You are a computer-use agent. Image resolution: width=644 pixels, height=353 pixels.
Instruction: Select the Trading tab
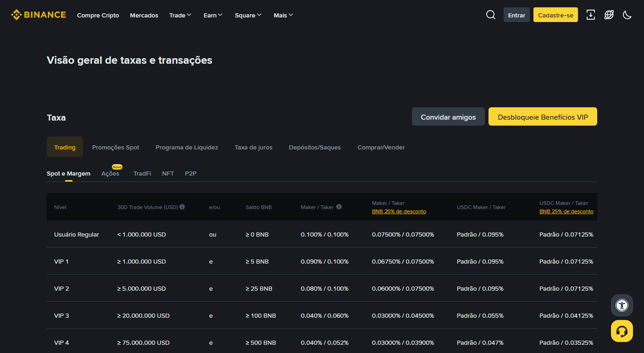65,147
